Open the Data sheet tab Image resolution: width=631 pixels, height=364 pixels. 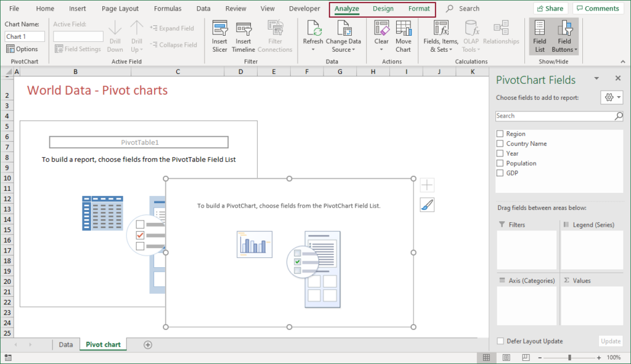click(x=65, y=344)
